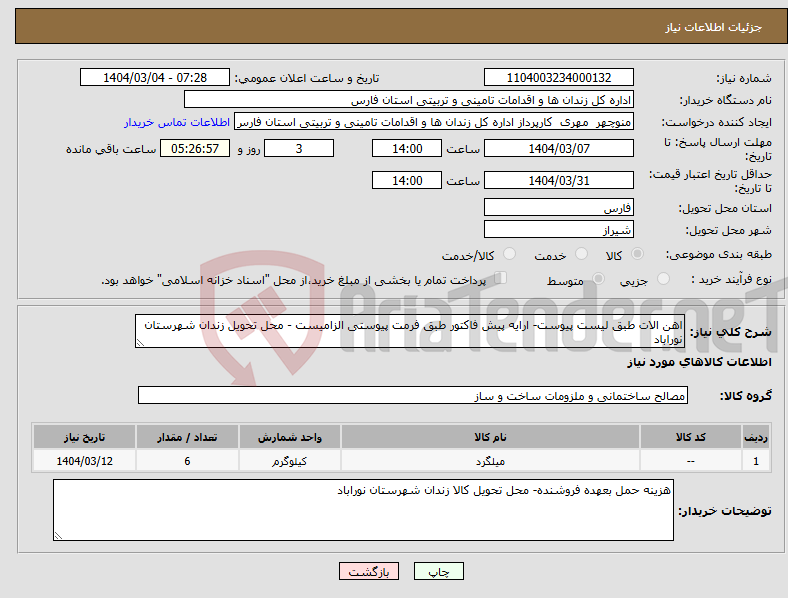This screenshot has height=598, width=788.
Task: Click the remaining days field showing 3
Action: coord(299,148)
